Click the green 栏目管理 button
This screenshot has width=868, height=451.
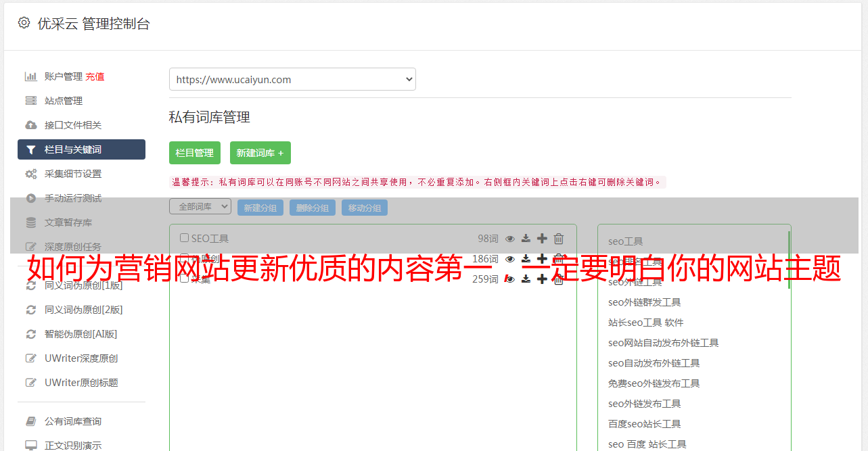point(195,153)
